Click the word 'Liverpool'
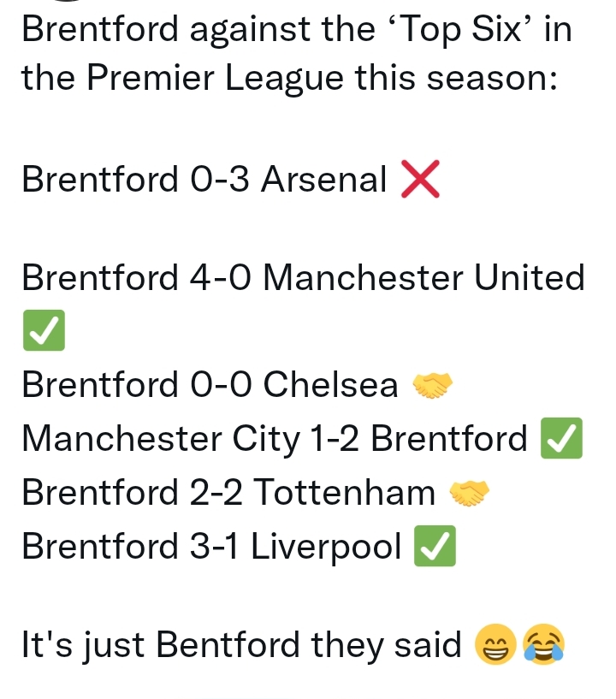Viewport: 616px width, 699px height. click(x=326, y=547)
